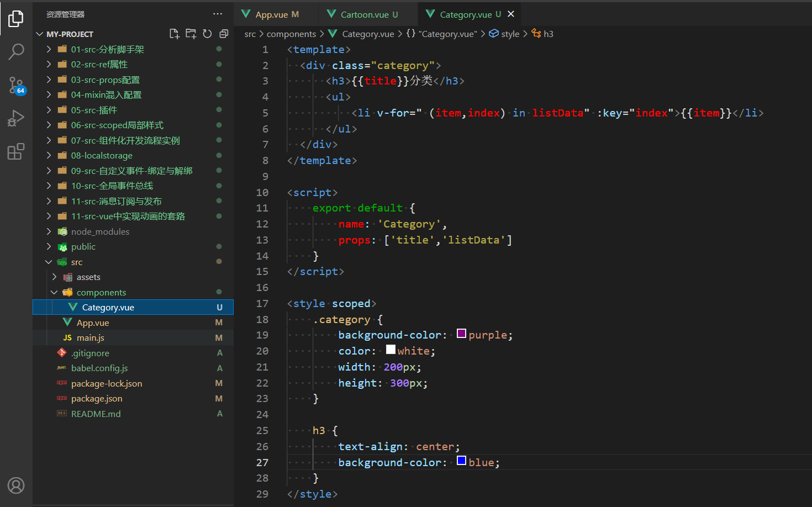Expand the public folder
812x507 pixels.
point(49,246)
